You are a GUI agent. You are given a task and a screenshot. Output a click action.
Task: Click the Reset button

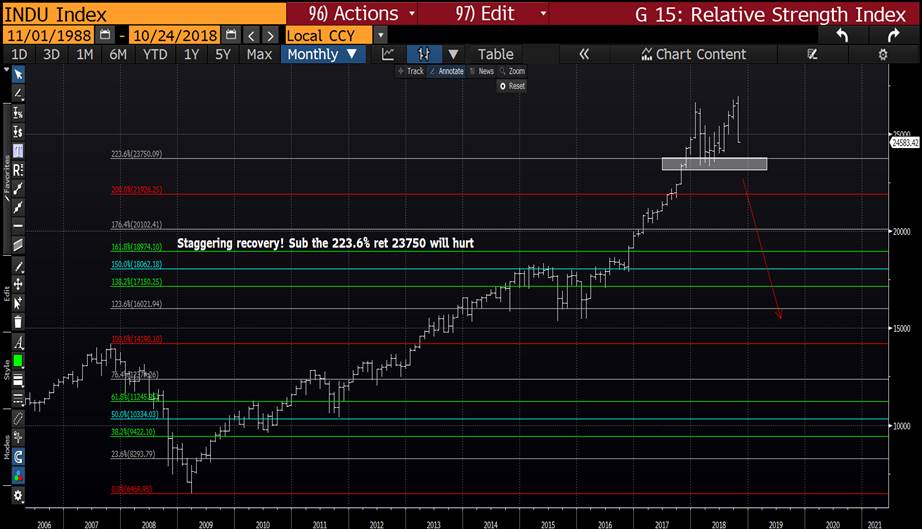pos(512,86)
